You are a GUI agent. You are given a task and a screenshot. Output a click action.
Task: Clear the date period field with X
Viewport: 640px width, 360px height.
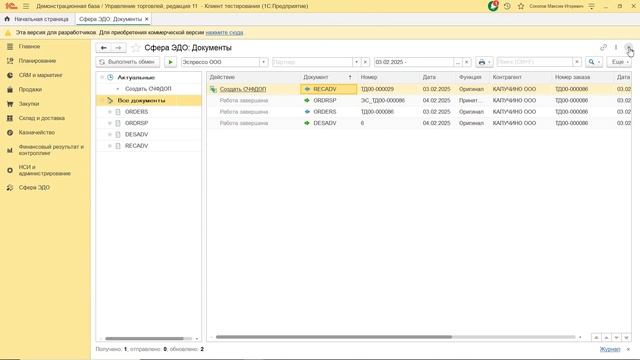point(466,62)
